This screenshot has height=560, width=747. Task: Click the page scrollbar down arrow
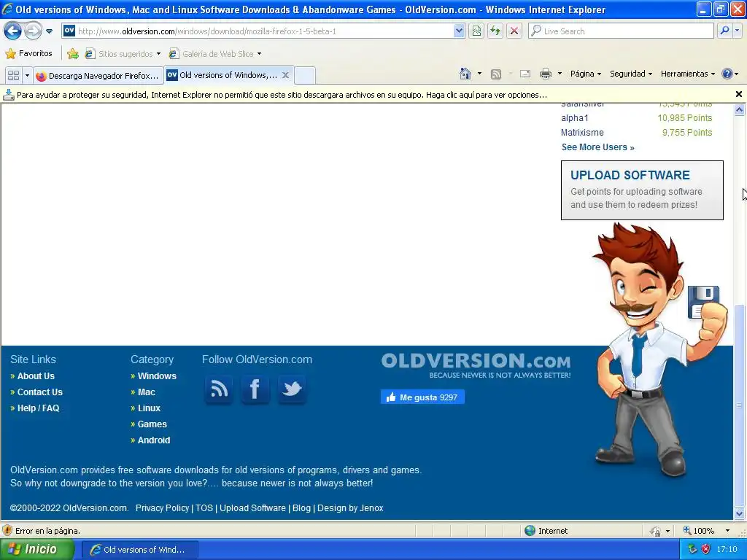point(740,513)
